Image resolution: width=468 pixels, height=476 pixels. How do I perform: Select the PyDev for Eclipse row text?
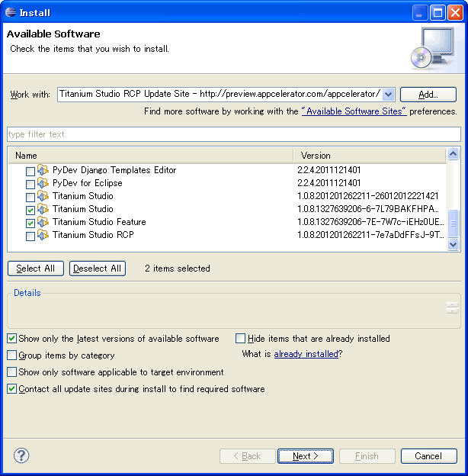[x=88, y=183]
